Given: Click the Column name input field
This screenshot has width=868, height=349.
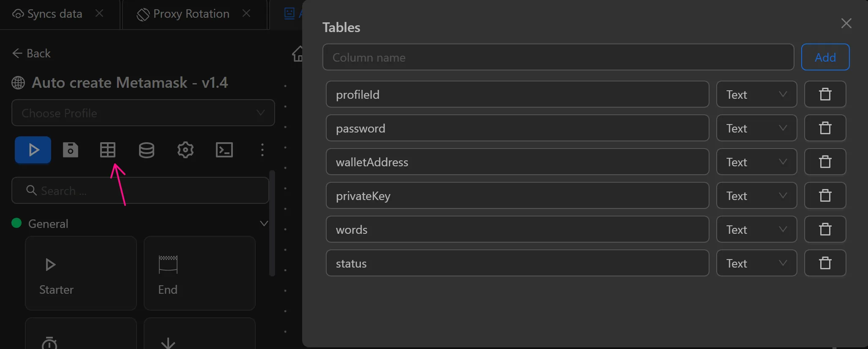Looking at the screenshot, I should pyautogui.click(x=558, y=57).
